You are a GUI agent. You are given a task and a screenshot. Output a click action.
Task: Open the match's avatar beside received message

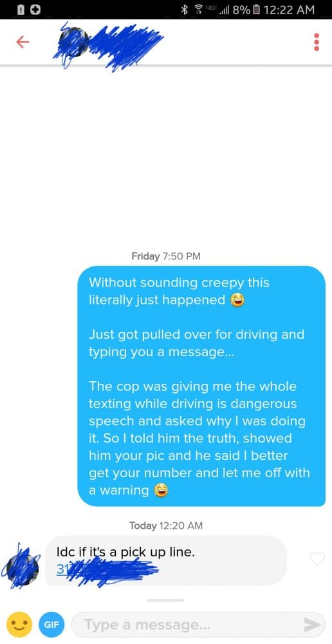(x=22, y=566)
